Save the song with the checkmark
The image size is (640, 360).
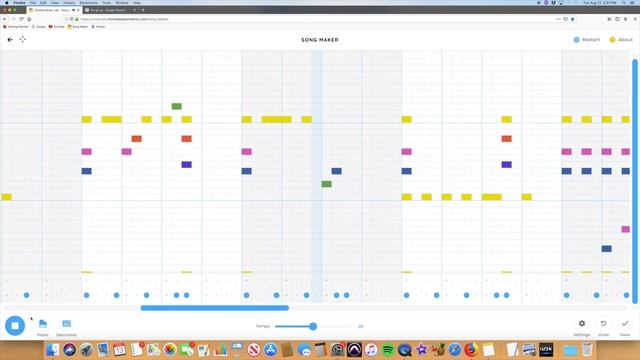(x=625, y=323)
